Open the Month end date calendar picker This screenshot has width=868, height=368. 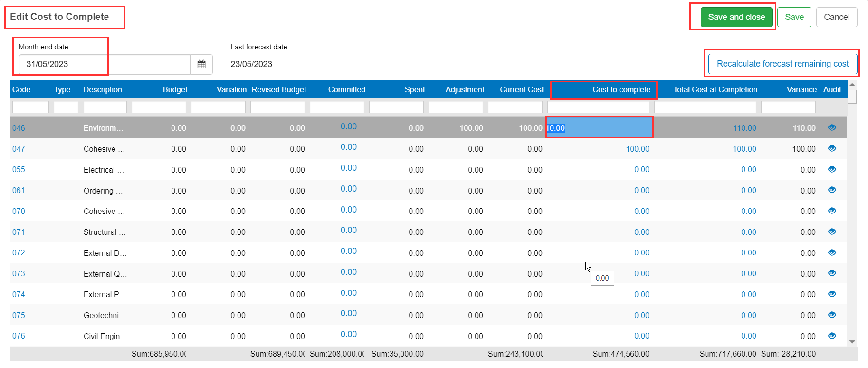(201, 64)
